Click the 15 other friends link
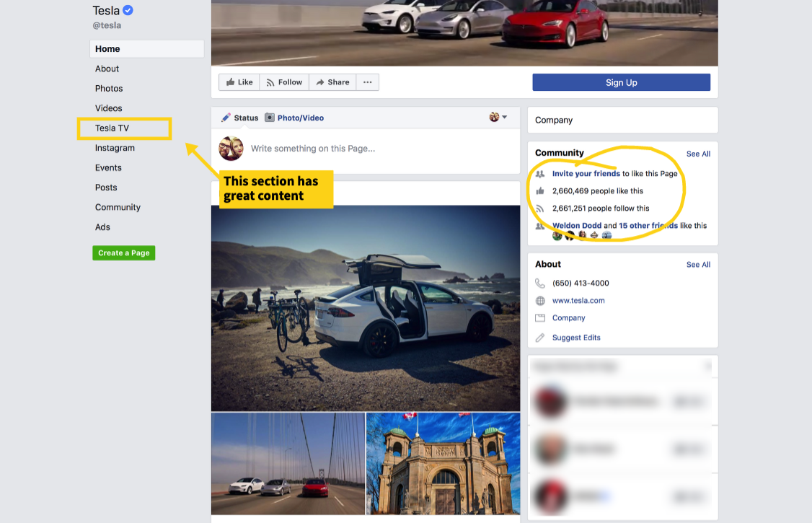 [x=648, y=226]
